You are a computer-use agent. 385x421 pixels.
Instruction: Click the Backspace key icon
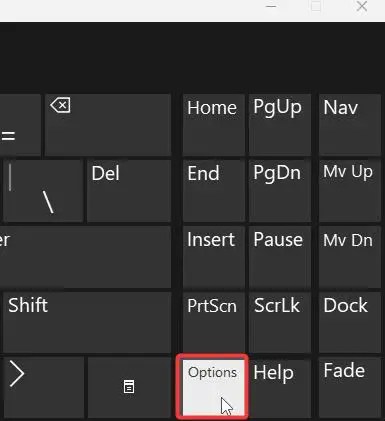60,106
